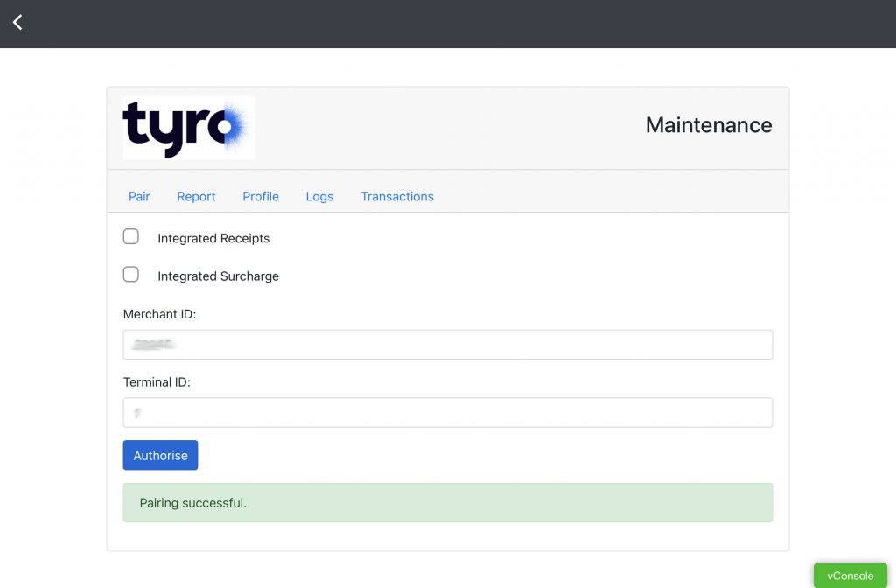Tick the Integrated Surcharge checkbox
896x588 pixels.
pos(131,274)
